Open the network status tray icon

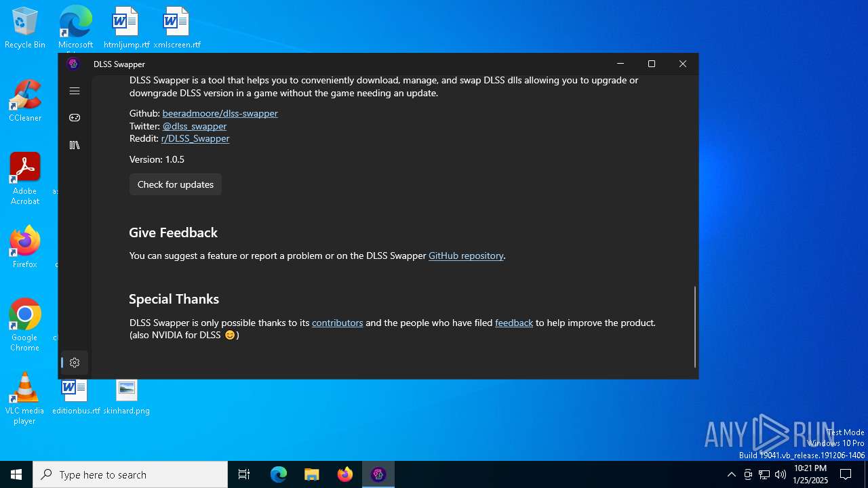coord(764,474)
